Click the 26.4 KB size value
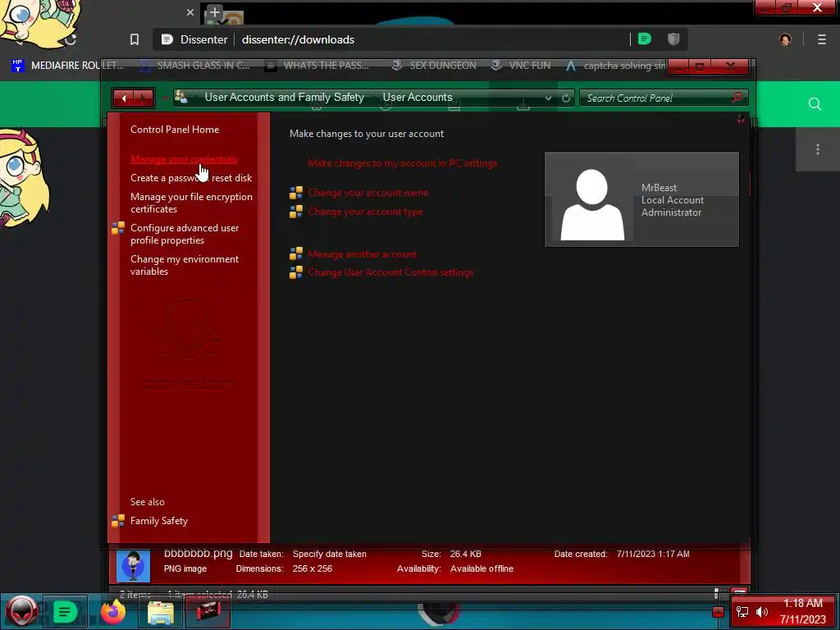This screenshot has height=630, width=840. pos(466,554)
